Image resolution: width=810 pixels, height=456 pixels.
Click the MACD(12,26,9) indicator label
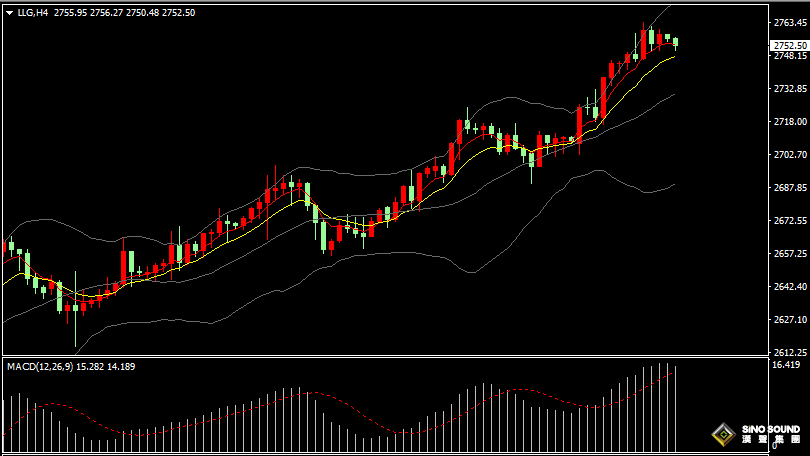(x=44, y=367)
